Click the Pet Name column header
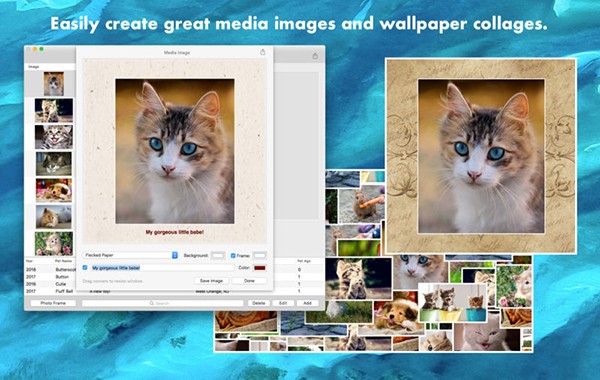This screenshot has height=380, width=600. click(64, 261)
